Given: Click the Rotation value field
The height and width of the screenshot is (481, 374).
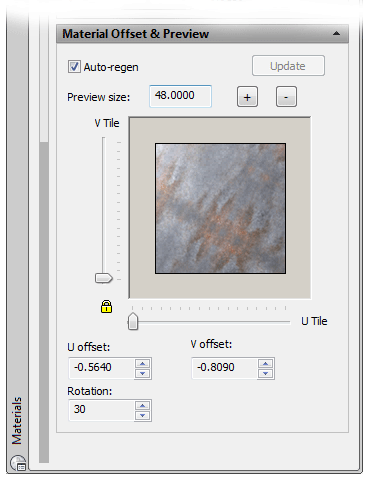Looking at the screenshot, I should click(101, 410).
